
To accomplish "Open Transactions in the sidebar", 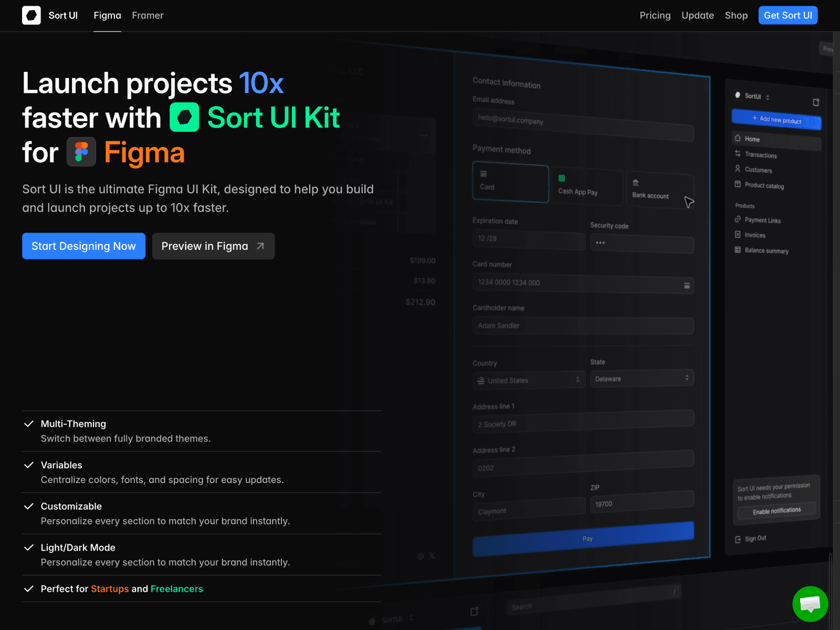I will [761, 155].
